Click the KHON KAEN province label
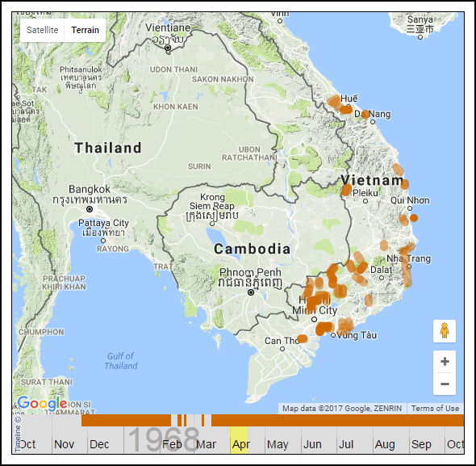The image size is (476, 466). [x=176, y=107]
